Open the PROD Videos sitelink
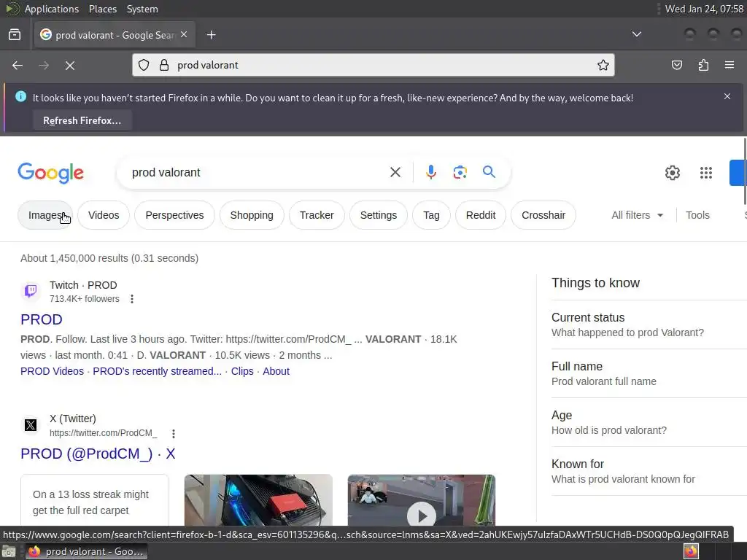Screen dimensions: 747x560 click(x=52, y=371)
